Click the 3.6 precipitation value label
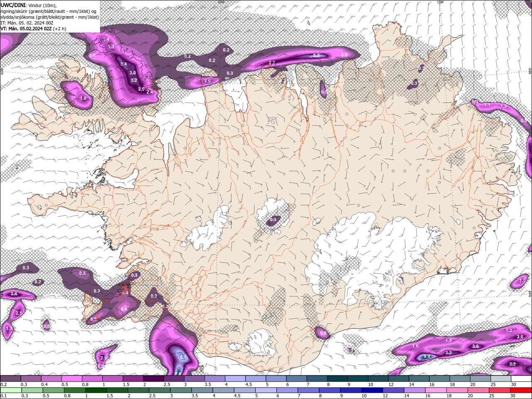Viewport: 532px width, 399px height. (x=476, y=346)
